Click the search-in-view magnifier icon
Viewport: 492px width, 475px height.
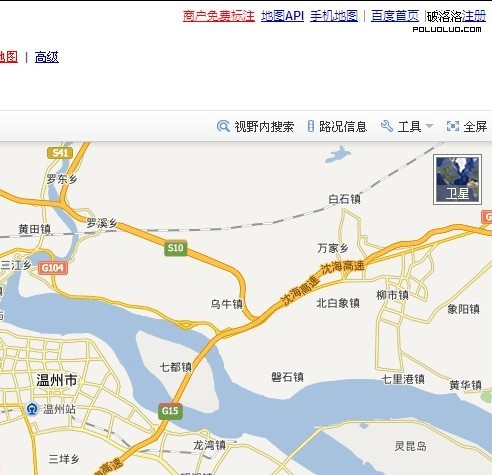[x=223, y=126]
